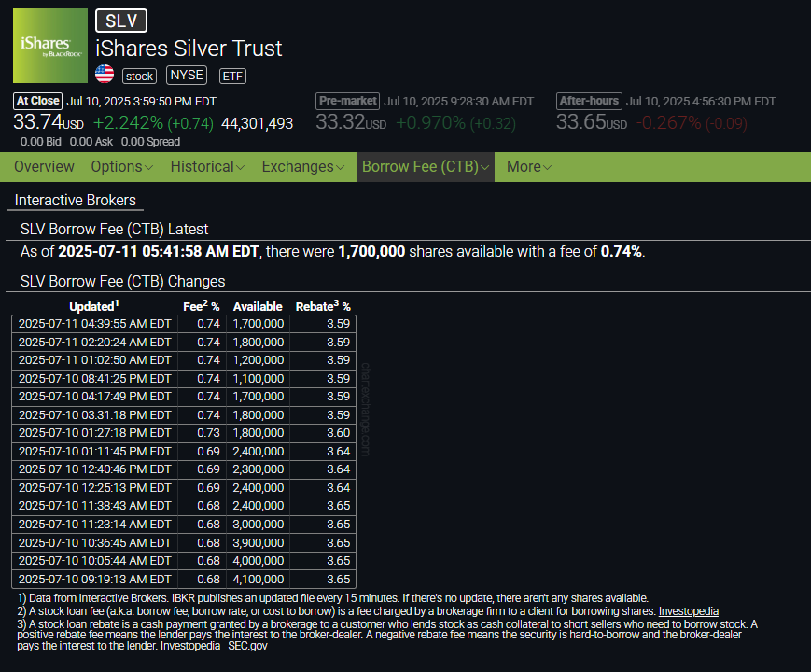Click the '2025-07-10 10:36:45 AM EDT' timestamp

click(94, 542)
